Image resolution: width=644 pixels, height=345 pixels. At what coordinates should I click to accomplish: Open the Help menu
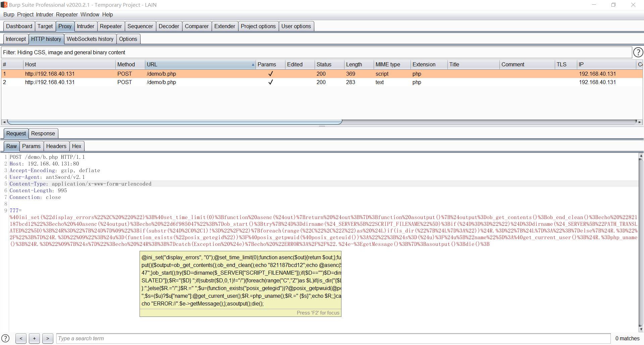[107, 14]
